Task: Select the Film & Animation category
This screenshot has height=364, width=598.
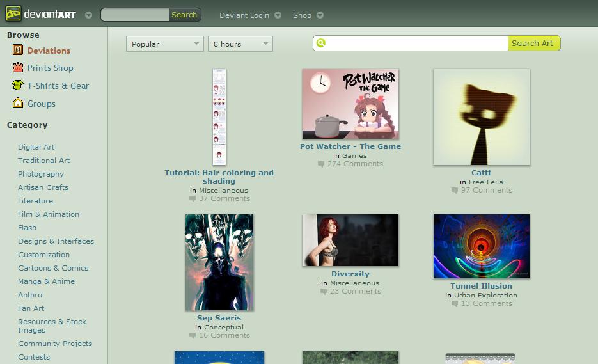Action: (x=49, y=214)
